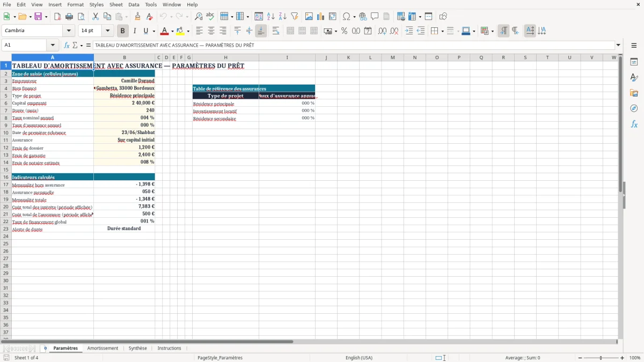Click the English (USA) language status
Screen dimensions: 644x362
point(358,358)
